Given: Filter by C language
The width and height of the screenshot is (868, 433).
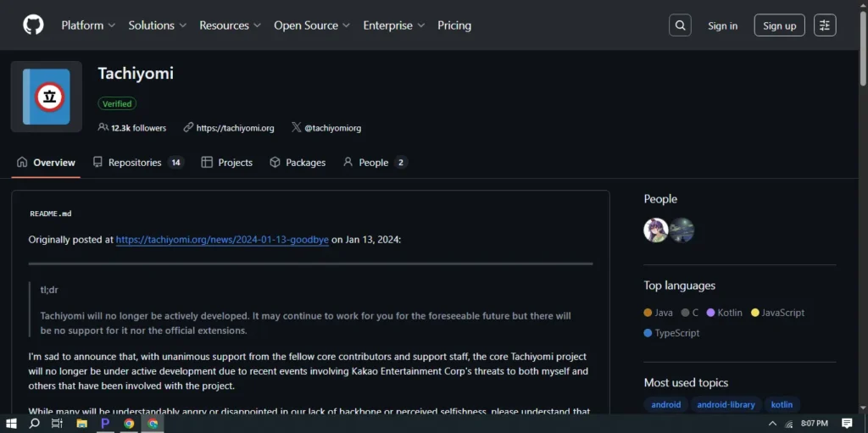Looking at the screenshot, I should pyautogui.click(x=690, y=313).
